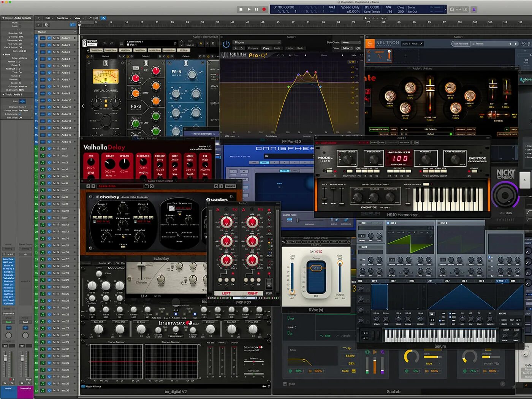Go to previous preset arrow in Pro-Q 3 header
The height and width of the screenshot is (399, 532).
pos(236,48)
